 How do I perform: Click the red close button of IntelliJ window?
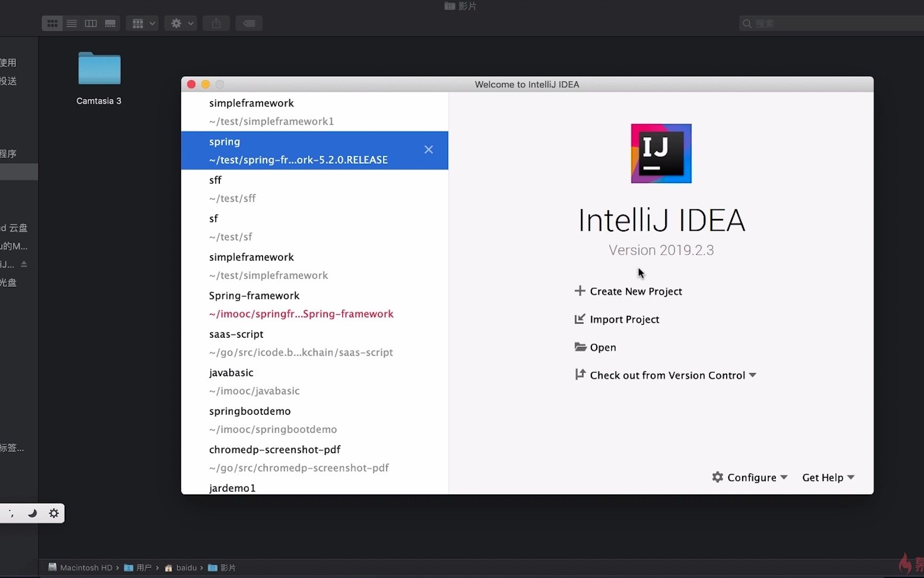(191, 84)
